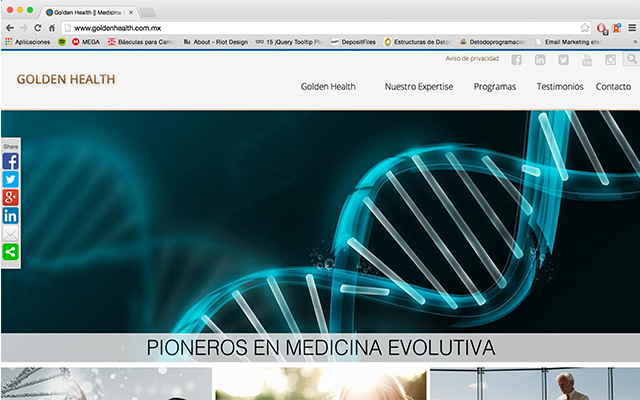Open a new browser tab
The width and height of the screenshot is (640, 400).
point(147,13)
